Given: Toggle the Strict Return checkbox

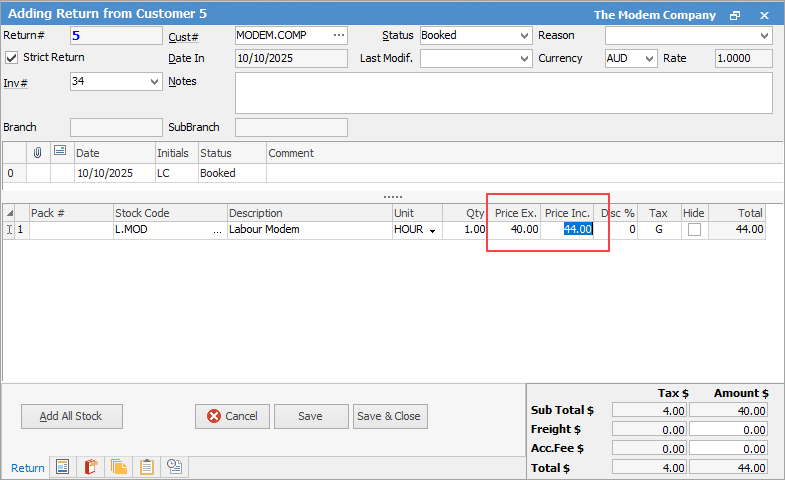Looking at the screenshot, I should click(12, 58).
